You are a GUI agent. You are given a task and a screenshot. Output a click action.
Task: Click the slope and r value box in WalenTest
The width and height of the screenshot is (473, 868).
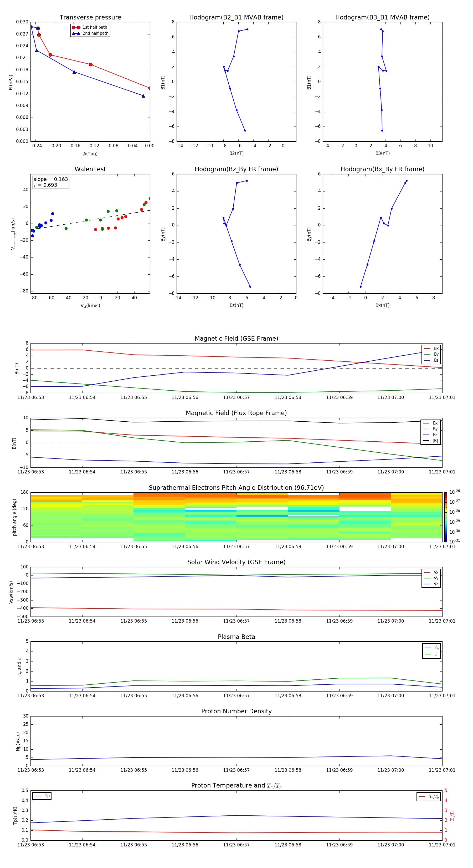click(x=50, y=182)
